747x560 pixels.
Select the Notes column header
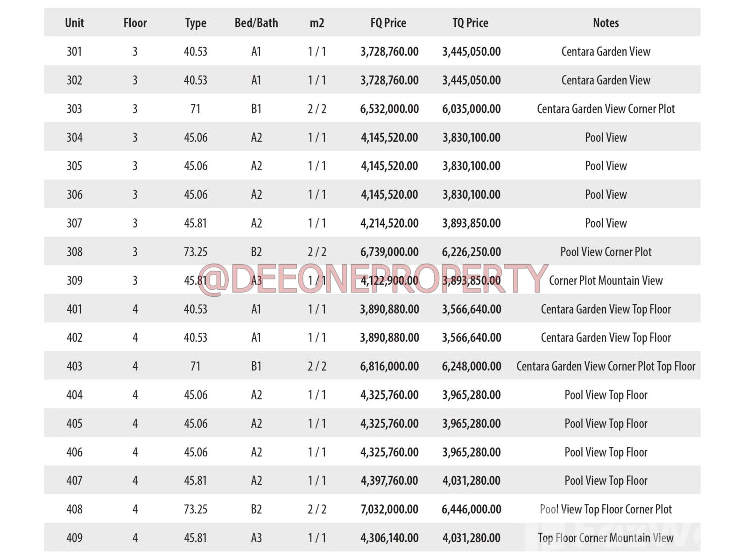click(x=606, y=23)
